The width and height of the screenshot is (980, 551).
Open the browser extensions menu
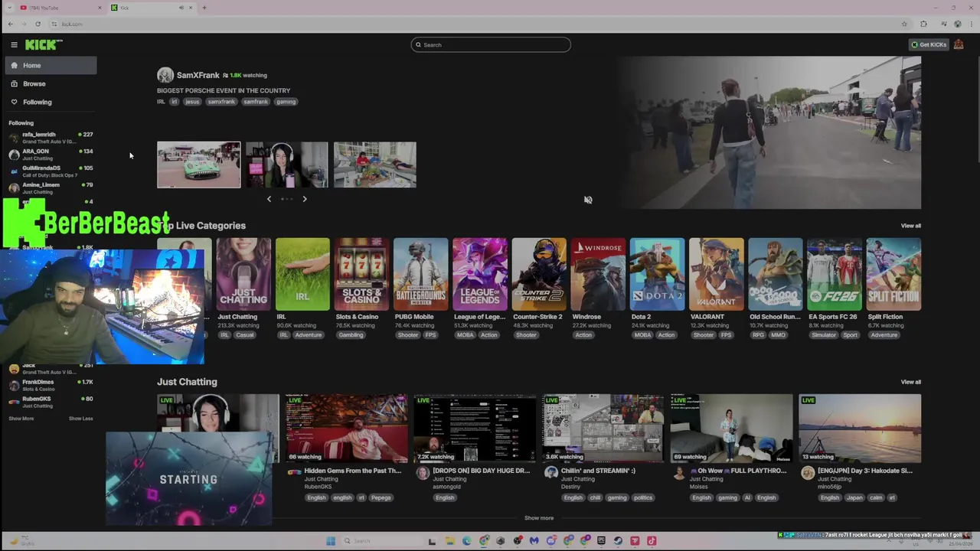(923, 24)
